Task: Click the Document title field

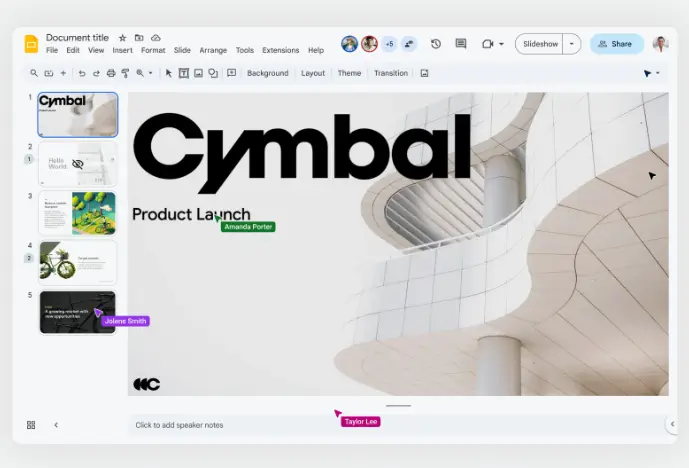Action: (77, 37)
